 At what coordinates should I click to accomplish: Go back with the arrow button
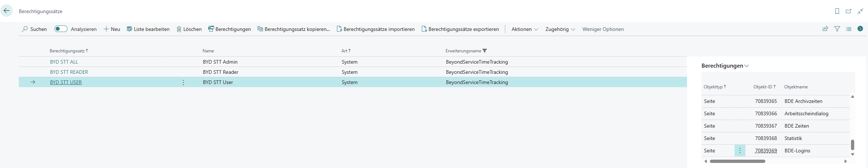click(x=7, y=11)
